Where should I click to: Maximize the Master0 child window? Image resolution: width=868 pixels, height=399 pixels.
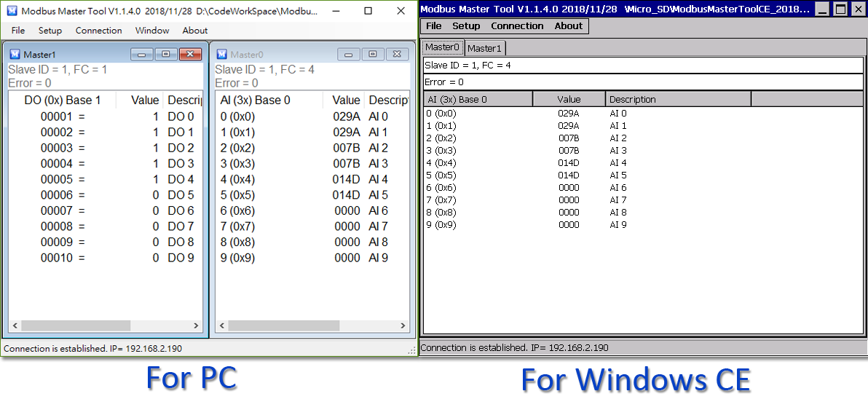pyautogui.click(x=373, y=54)
